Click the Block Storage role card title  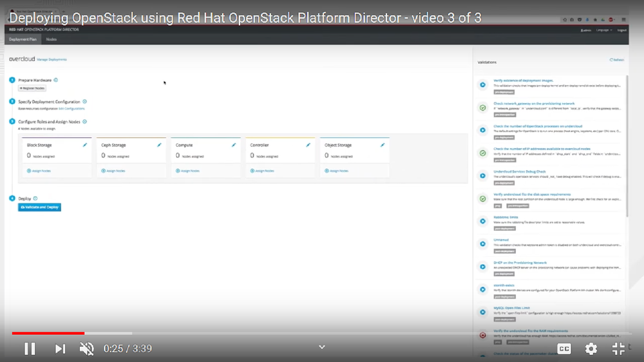click(39, 145)
